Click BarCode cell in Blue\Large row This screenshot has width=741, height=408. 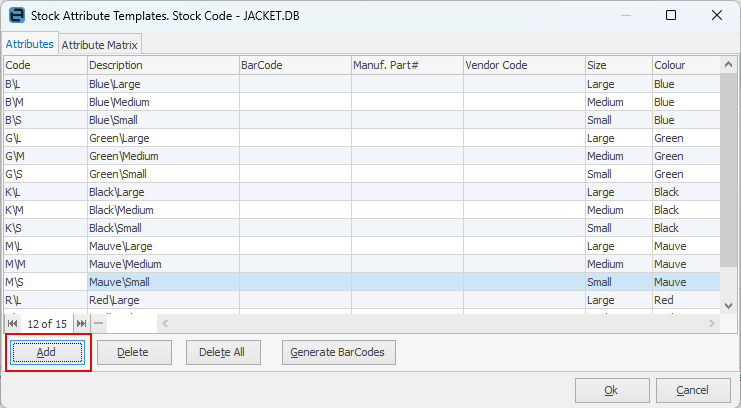[x=295, y=84]
